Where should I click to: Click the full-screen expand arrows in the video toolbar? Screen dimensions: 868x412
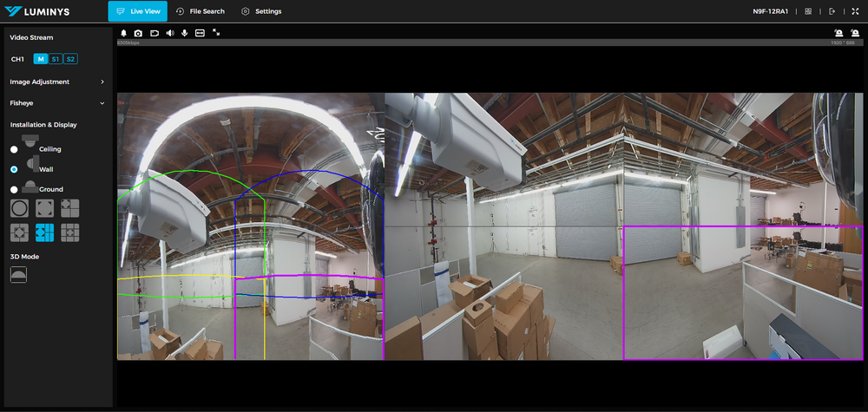click(x=216, y=33)
